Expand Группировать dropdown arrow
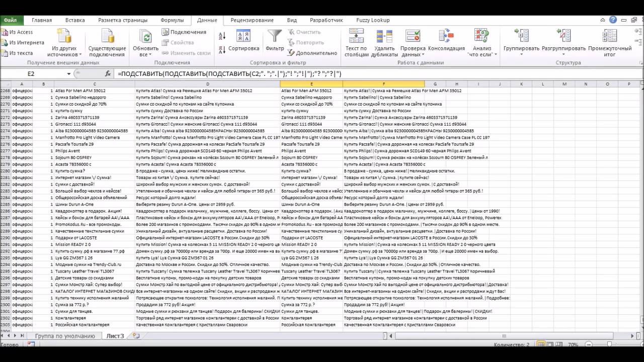 coord(521,54)
